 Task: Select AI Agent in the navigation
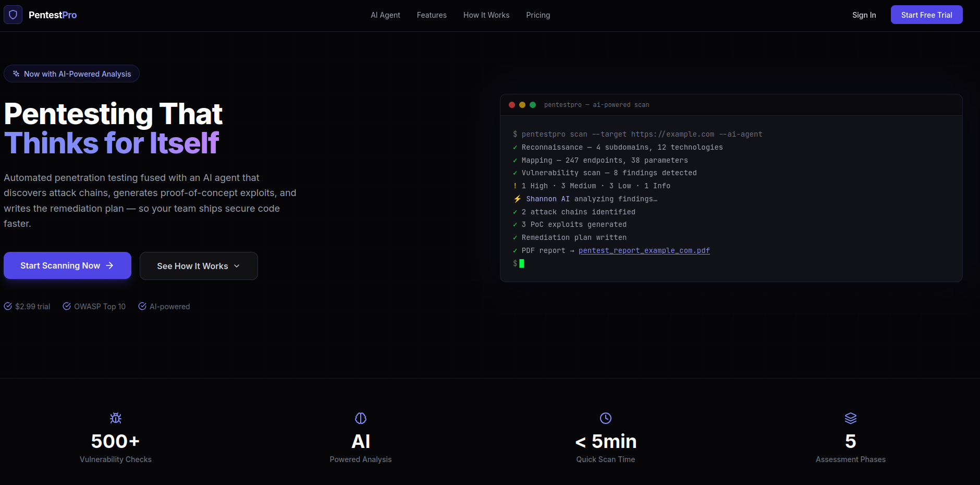click(x=385, y=15)
